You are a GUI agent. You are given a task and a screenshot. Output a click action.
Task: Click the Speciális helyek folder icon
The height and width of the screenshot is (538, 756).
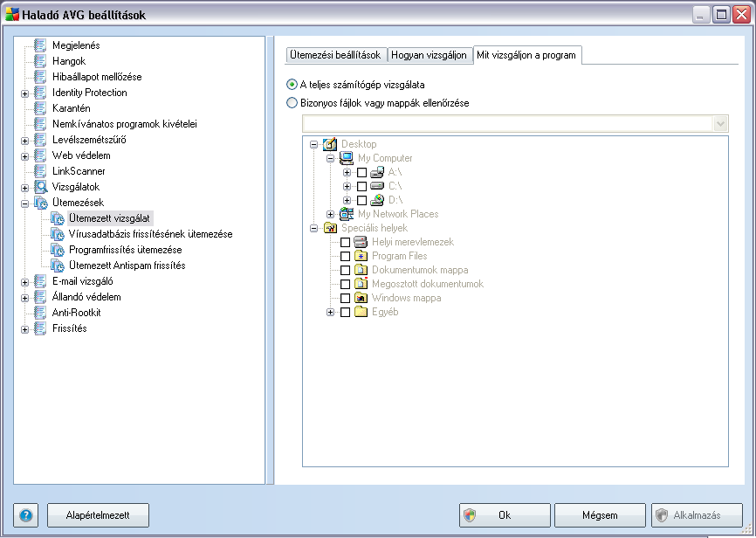click(x=330, y=228)
